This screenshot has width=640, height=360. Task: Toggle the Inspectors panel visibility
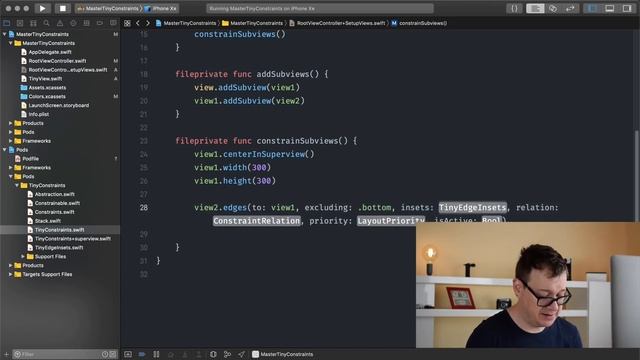point(627,9)
